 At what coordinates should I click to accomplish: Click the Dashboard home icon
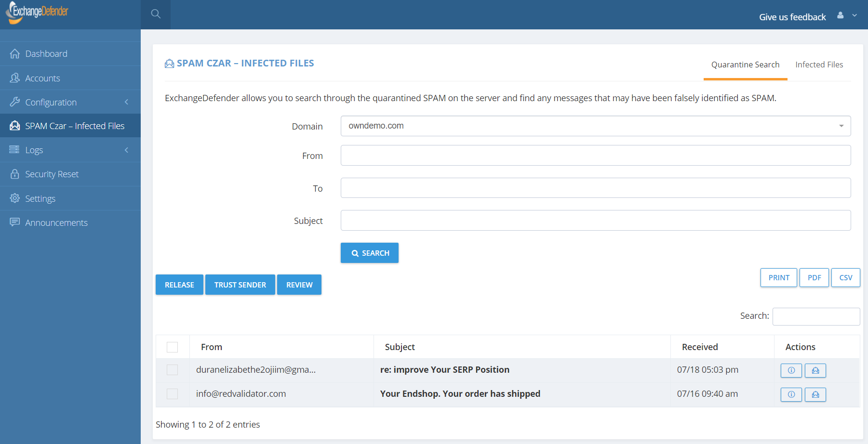point(15,53)
